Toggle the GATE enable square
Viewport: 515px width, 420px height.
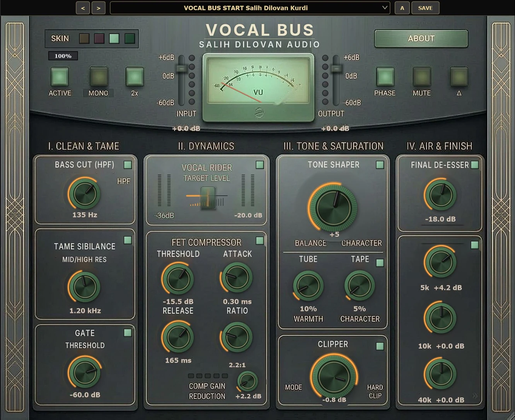click(128, 333)
